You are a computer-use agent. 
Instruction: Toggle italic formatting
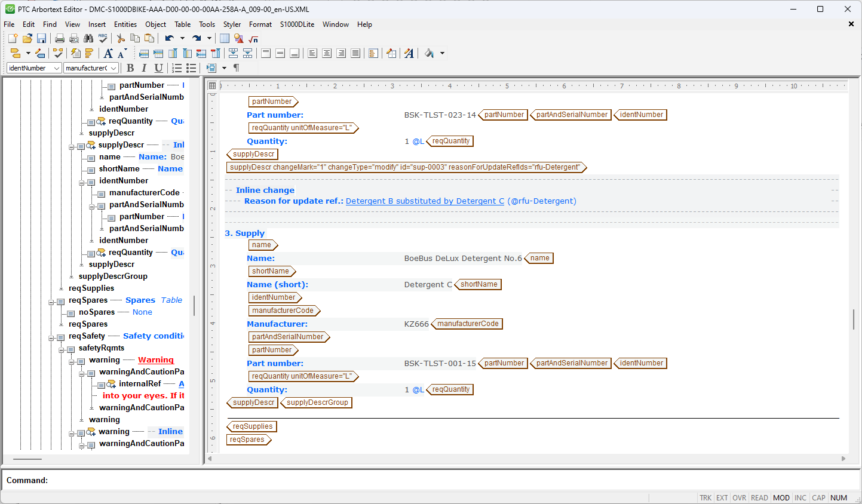tap(144, 68)
